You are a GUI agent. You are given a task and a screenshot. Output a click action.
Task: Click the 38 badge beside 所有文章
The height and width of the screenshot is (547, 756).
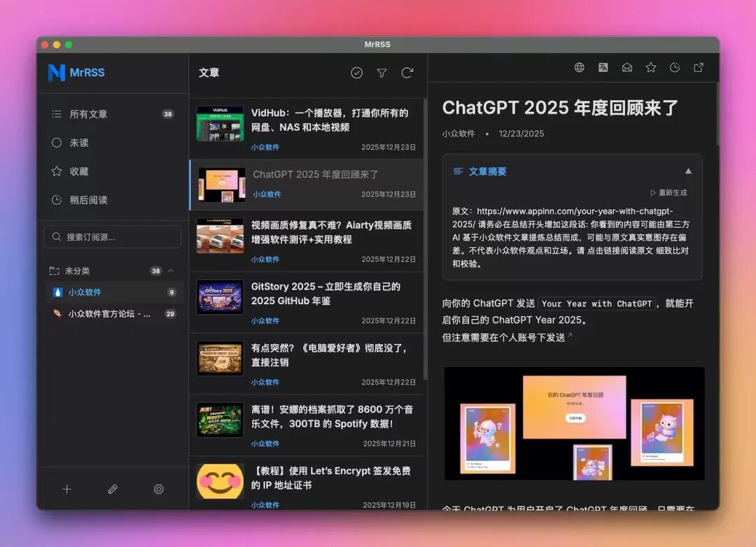click(x=168, y=114)
